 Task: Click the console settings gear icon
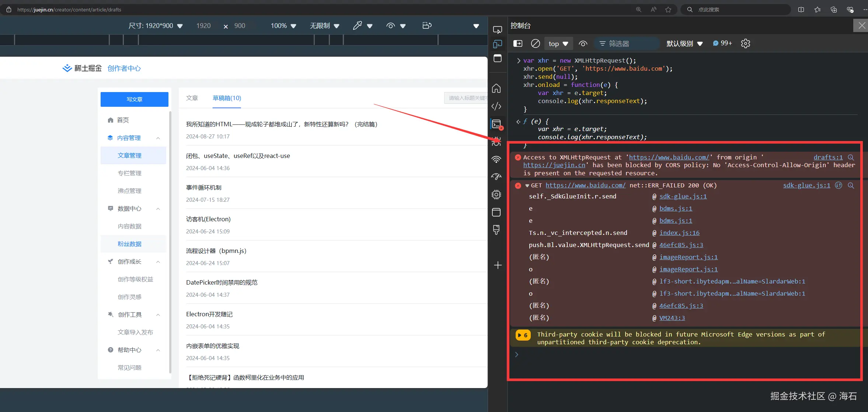click(745, 43)
